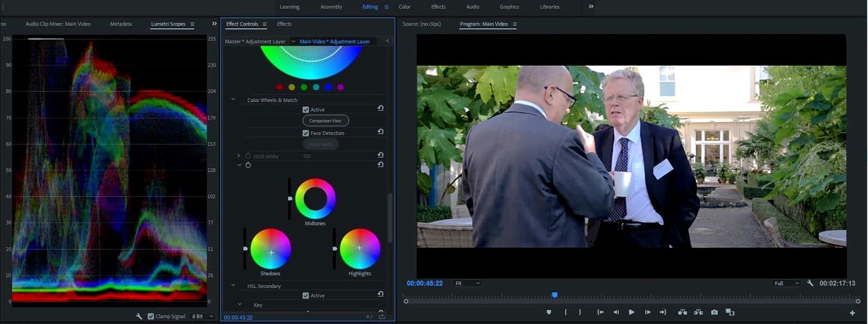Open the Full playback resolution dropdown
Image resolution: width=868 pixels, height=324 pixels.
[x=787, y=283]
